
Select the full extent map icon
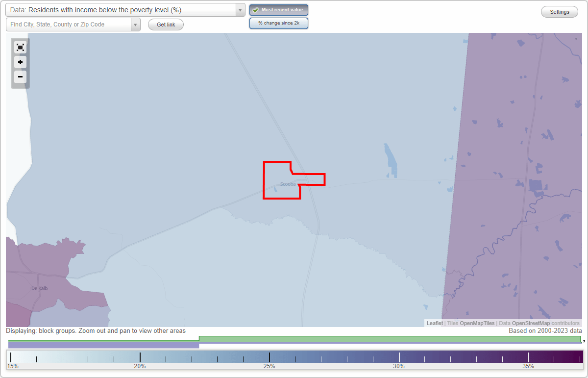(x=20, y=47)
